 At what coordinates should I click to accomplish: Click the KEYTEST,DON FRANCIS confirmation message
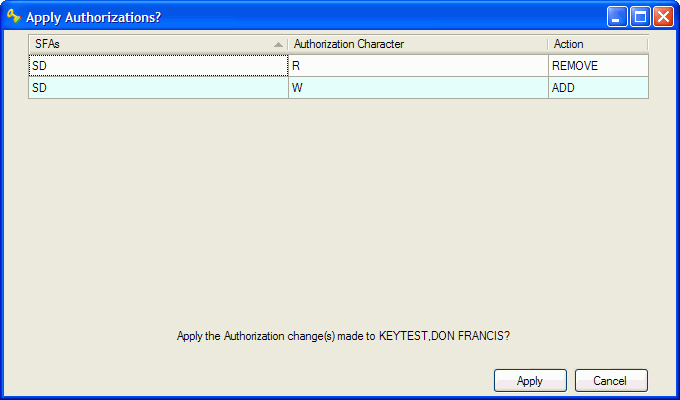coord(343,336)
